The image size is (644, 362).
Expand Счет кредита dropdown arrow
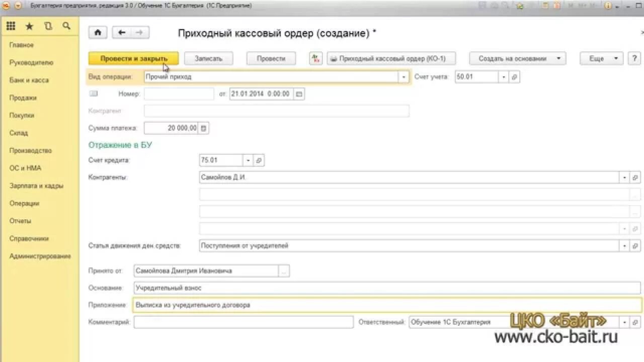(x=249, y=160)
